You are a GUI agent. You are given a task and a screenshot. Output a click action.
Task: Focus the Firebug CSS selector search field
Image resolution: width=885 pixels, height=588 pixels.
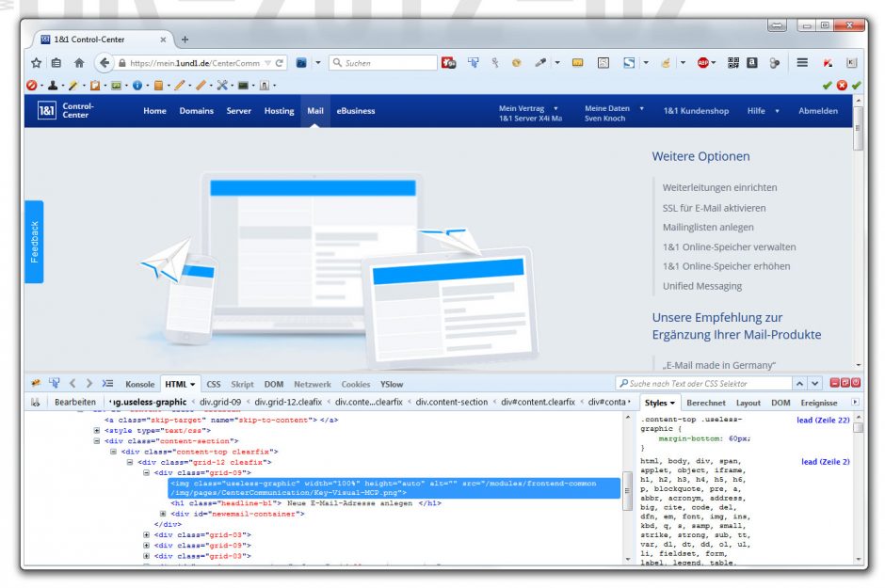click(704, 383)
